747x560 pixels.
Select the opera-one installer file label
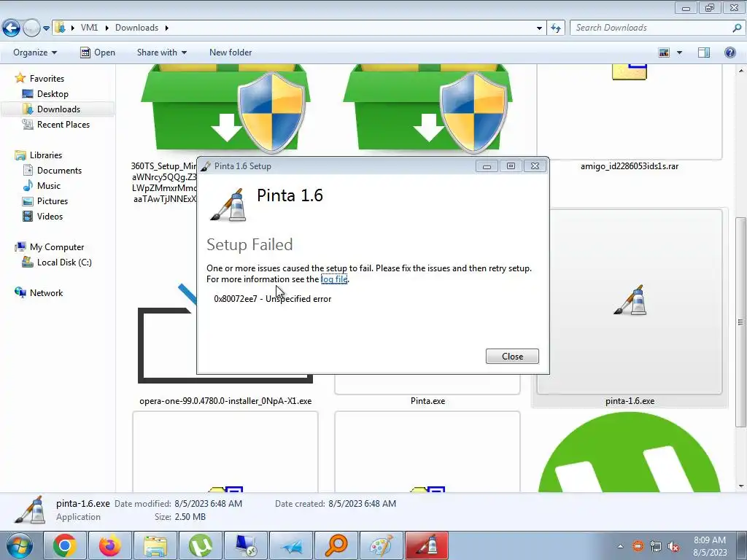pyautogui.click(x=225, y=401)
